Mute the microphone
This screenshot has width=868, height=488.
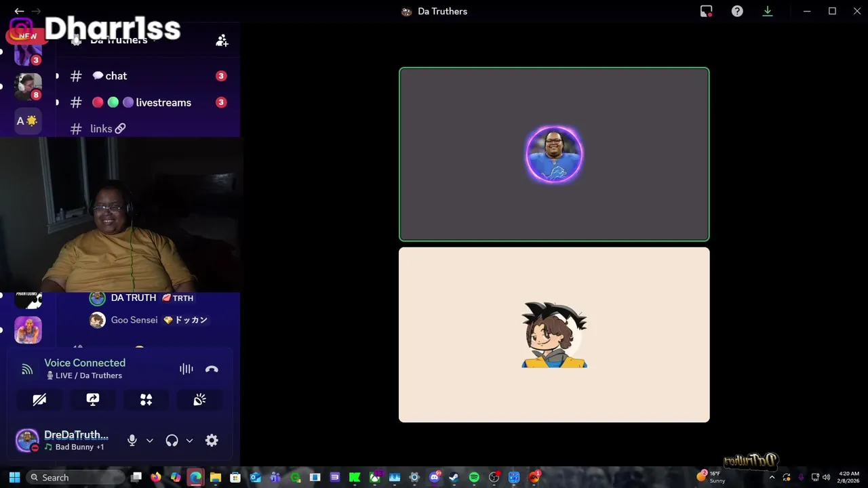[132, 441]
